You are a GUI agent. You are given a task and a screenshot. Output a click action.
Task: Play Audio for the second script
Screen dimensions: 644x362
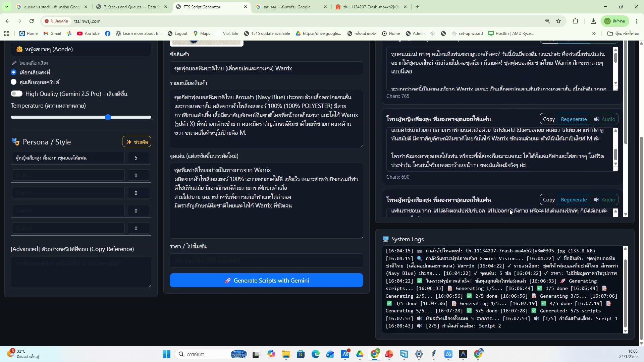pos(605,119)
